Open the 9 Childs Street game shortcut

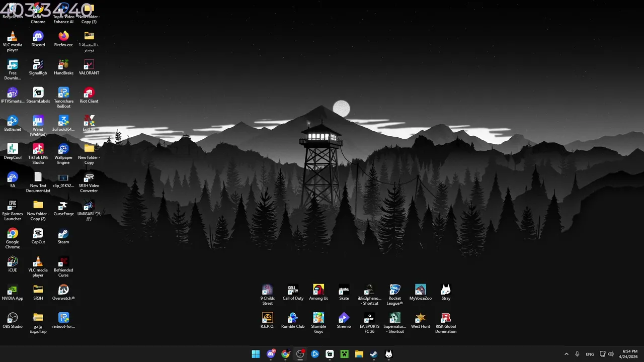point(268,295)
